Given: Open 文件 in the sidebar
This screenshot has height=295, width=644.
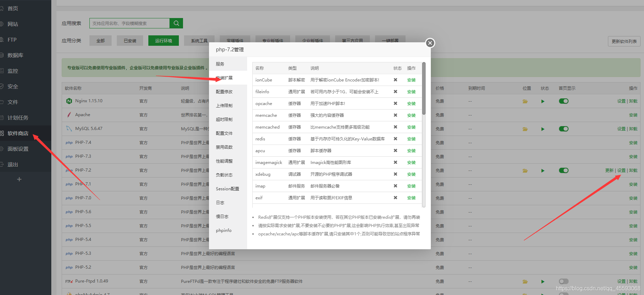Looking at the screenshot, I should coord(26,102).
